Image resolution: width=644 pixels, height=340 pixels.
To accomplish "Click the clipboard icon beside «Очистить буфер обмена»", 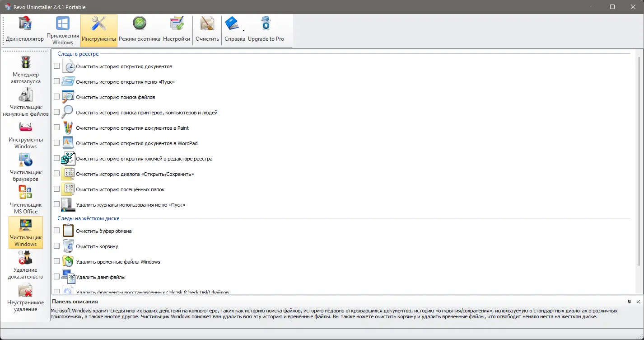I will (68, 231).
